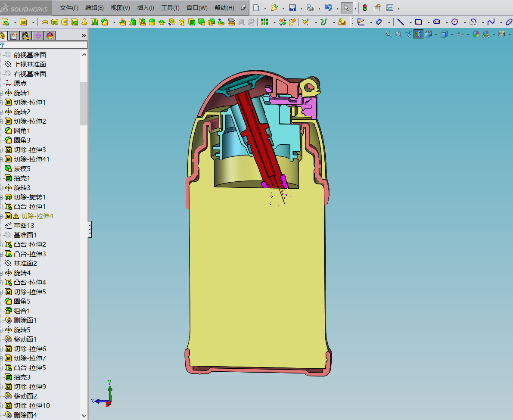The width and height of the screenshot is (513, 420).
Task: Expand the manager tabs with the » chevron
Action: (x=84, y=35)
